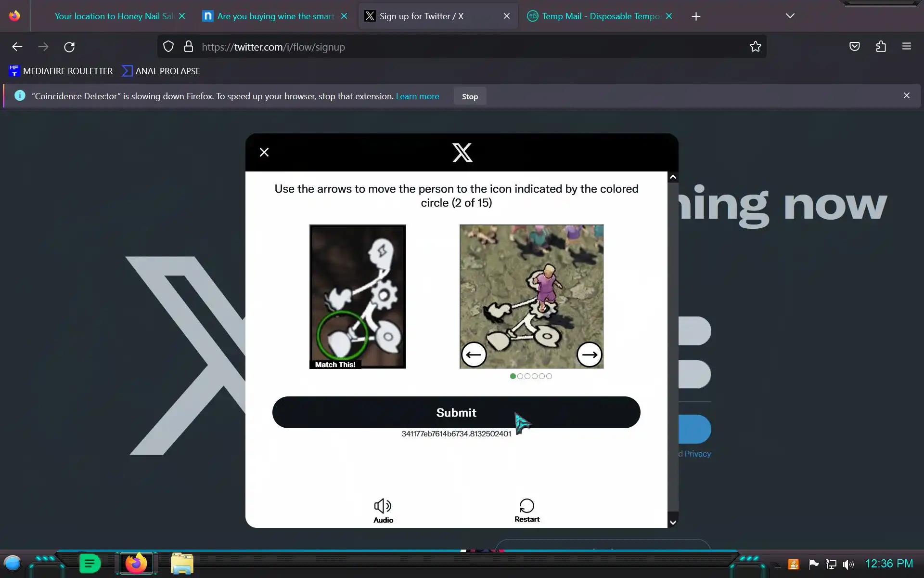Image resolution: width=924 pixels, height=578 pixels.
Task: Restart the captcha challenge
Action: pos(526,510)
